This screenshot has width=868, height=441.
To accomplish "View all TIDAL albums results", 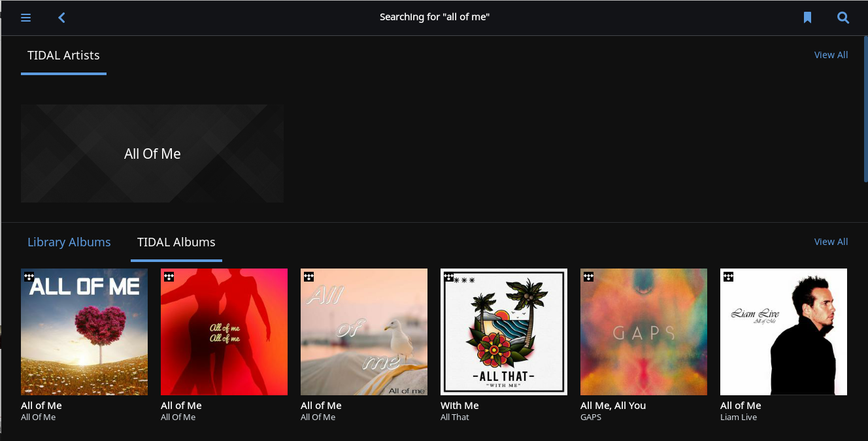I will [831, 242].
